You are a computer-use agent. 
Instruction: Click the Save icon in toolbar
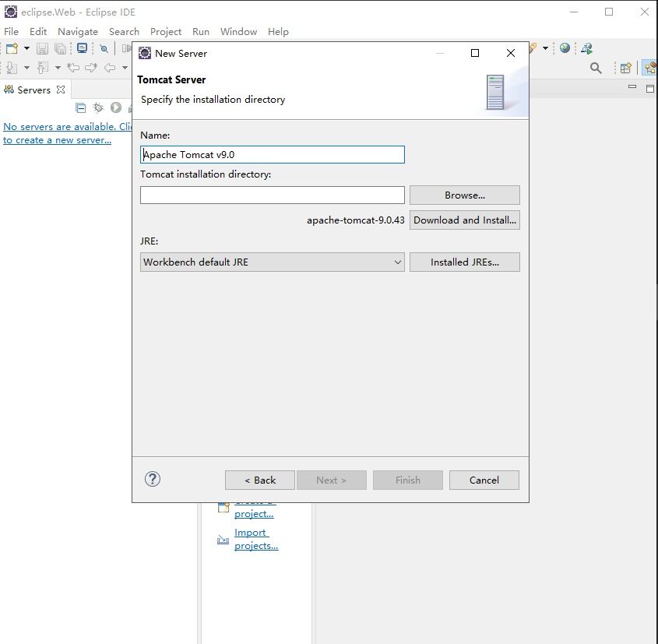42,48
